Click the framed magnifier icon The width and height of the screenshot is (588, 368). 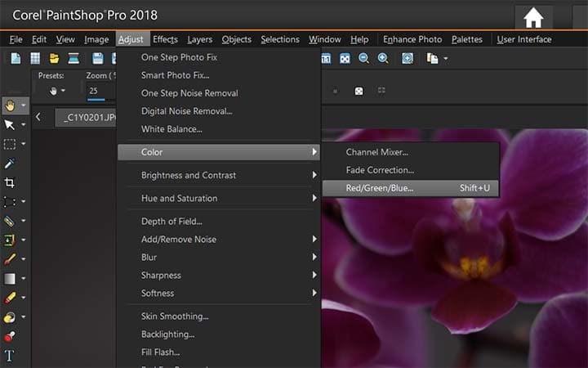click(408, 58)
